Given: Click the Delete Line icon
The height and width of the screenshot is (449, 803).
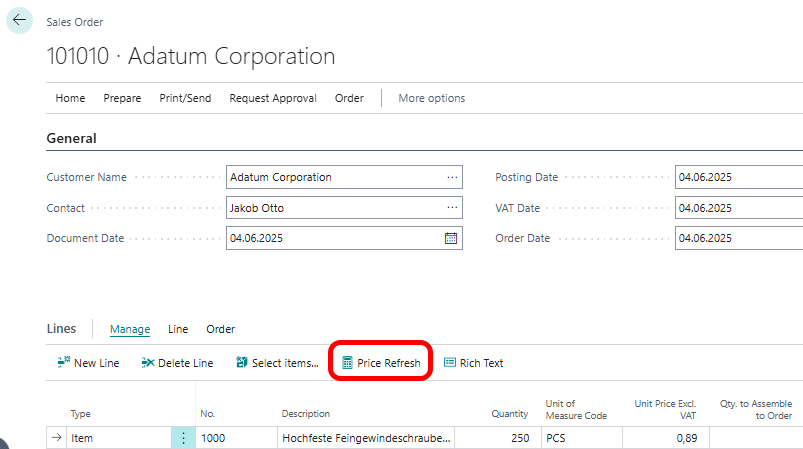Looking at the screenshot, I should click(x=148, y=363).
